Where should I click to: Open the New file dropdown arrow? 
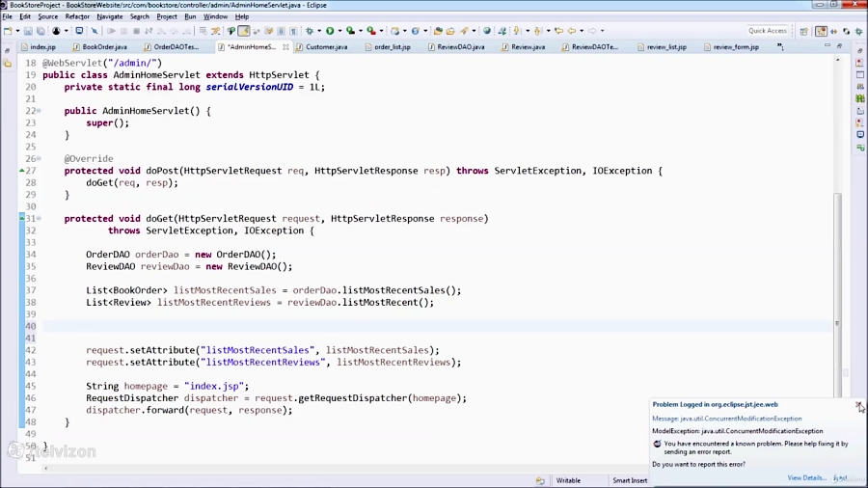coord(17,31)
